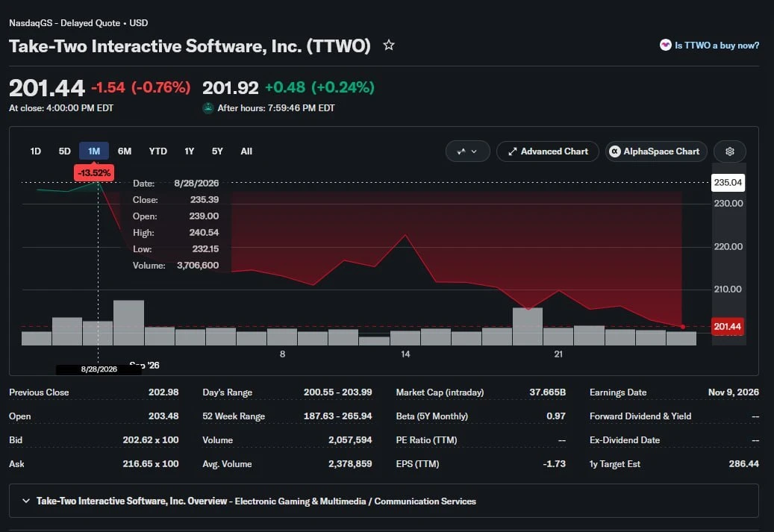This screenshot has width=774, height=532.
Task: Click the Ask value 216.65 x 100
Action: coord(151,464)
